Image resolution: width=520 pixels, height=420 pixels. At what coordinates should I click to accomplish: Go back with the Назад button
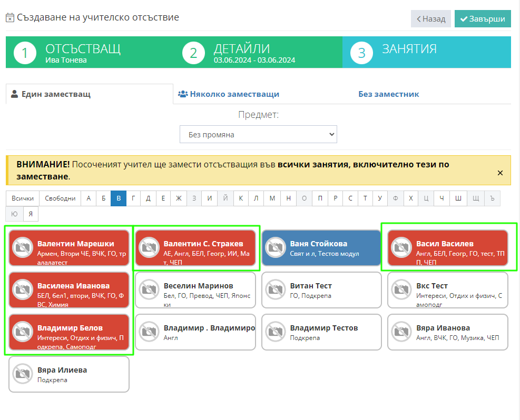tap(430, 18)
